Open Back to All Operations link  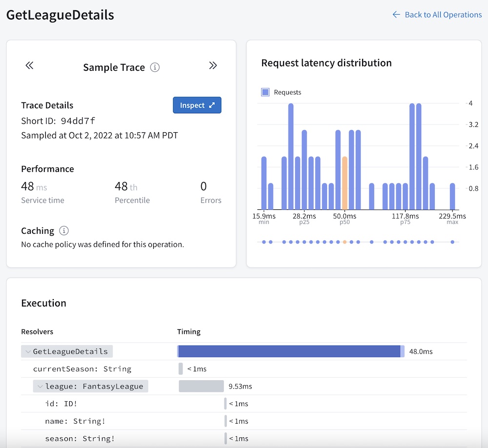coord(443,15)
